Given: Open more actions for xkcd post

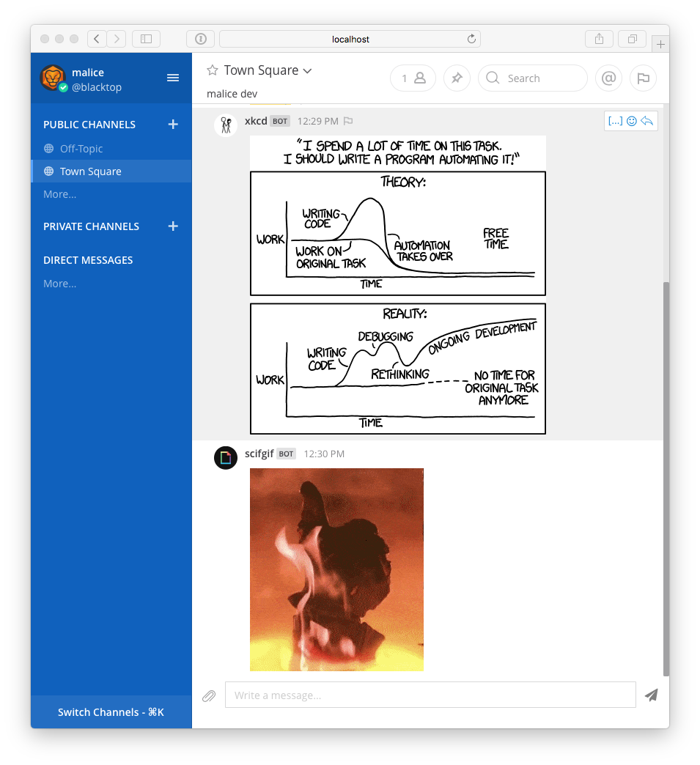Looking at the screenshot, I should [615, 121].
